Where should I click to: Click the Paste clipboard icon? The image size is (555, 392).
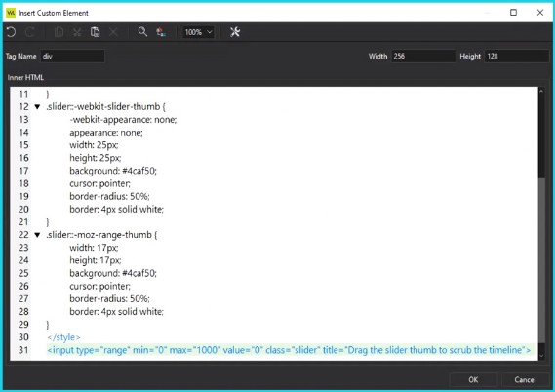click(95, 32)
